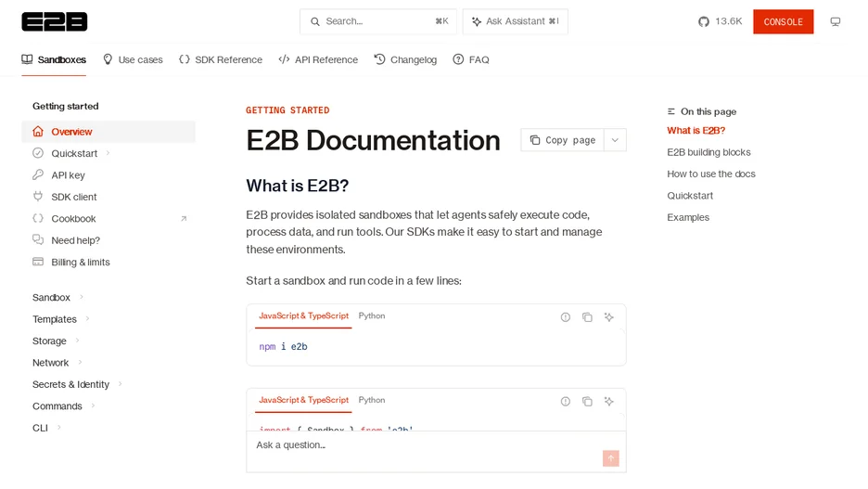Go to Quickstart in On this page

pos(690,196)
